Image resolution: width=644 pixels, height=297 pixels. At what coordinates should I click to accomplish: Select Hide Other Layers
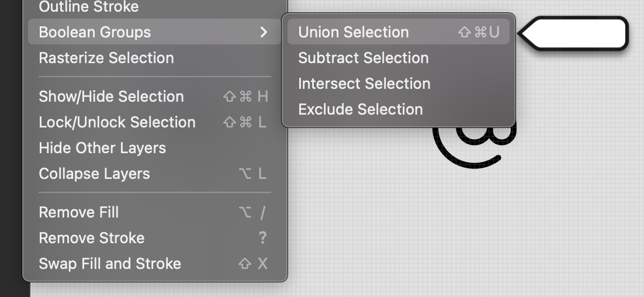tap(102, 148)
